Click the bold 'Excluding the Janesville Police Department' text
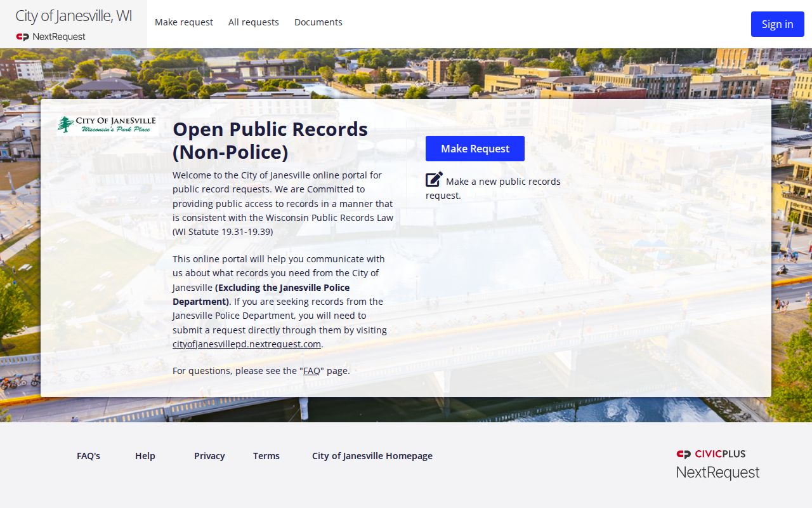The width and height of the screenshot is (812, 508). [261, 295]
